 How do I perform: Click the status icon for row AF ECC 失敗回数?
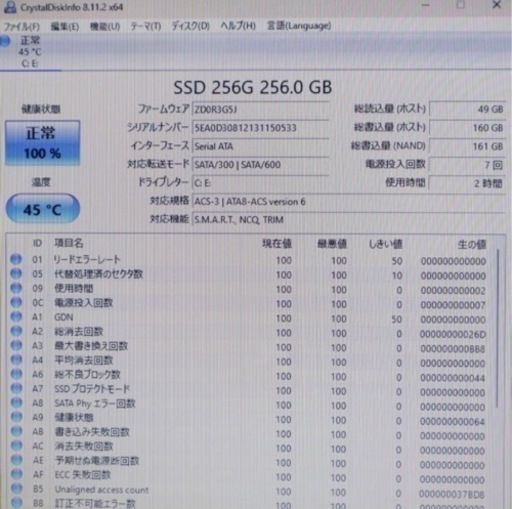tap(16, 474)
